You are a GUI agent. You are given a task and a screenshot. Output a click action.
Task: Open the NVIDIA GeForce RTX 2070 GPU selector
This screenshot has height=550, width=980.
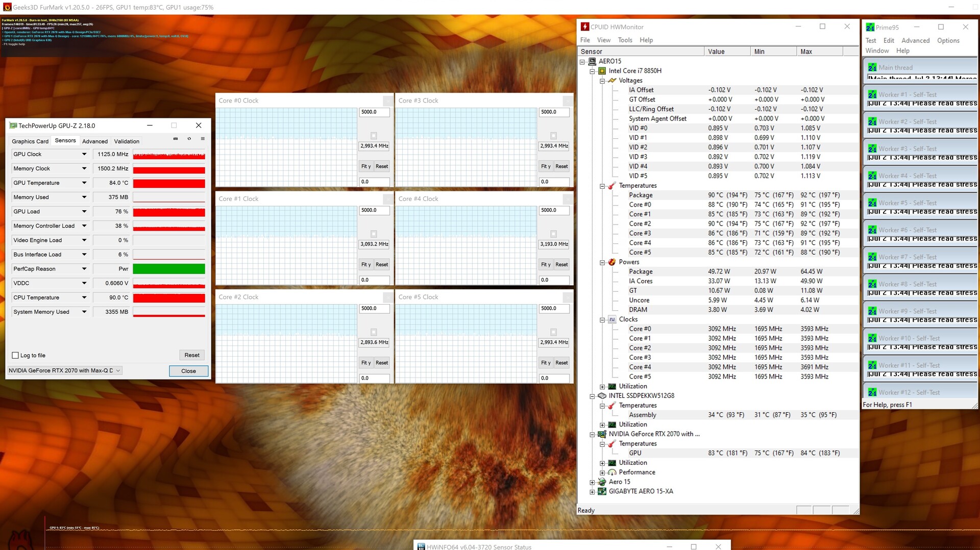65,371
